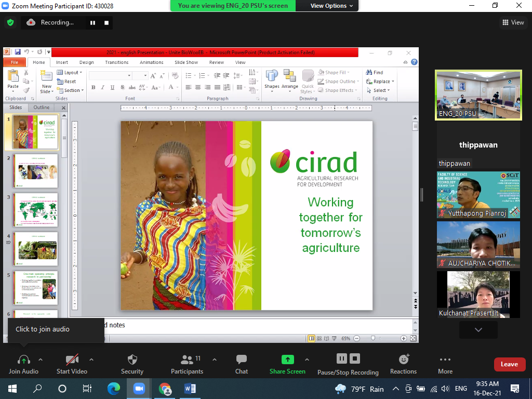This screenshot has height=399, width=532.
Task: Expand video options arrow next to Start Video
Action: (91, 360)
